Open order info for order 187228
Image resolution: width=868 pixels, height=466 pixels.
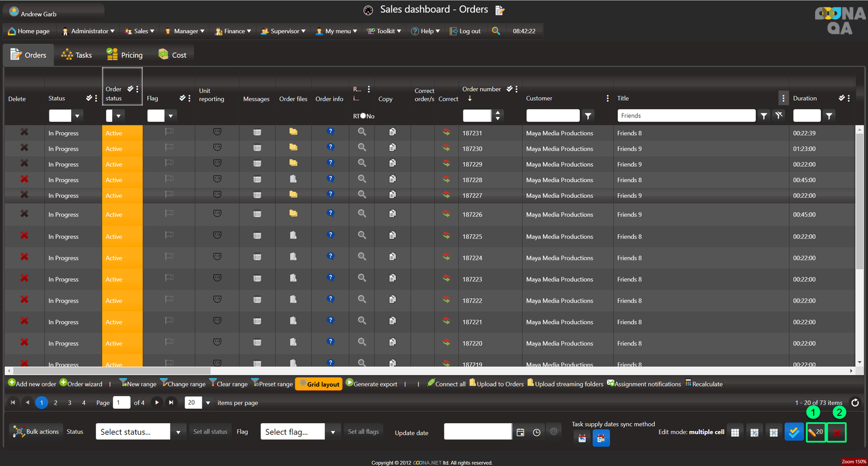tap(330, 178)
